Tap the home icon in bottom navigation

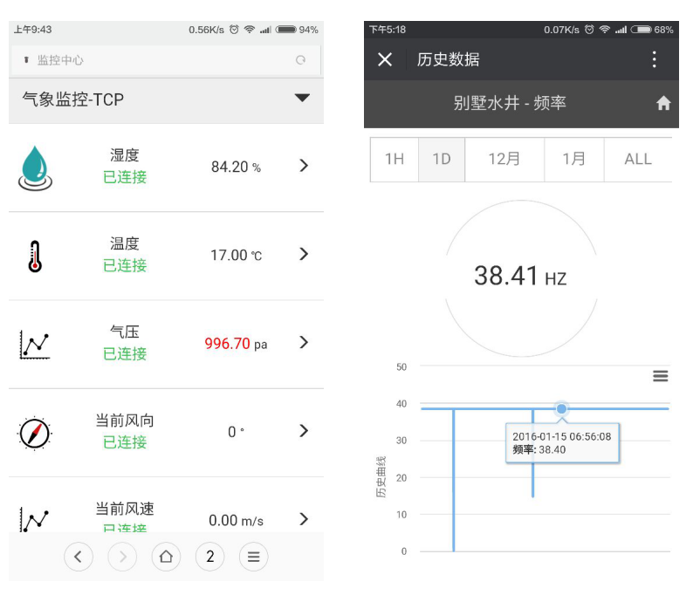(x=166, y=557)
